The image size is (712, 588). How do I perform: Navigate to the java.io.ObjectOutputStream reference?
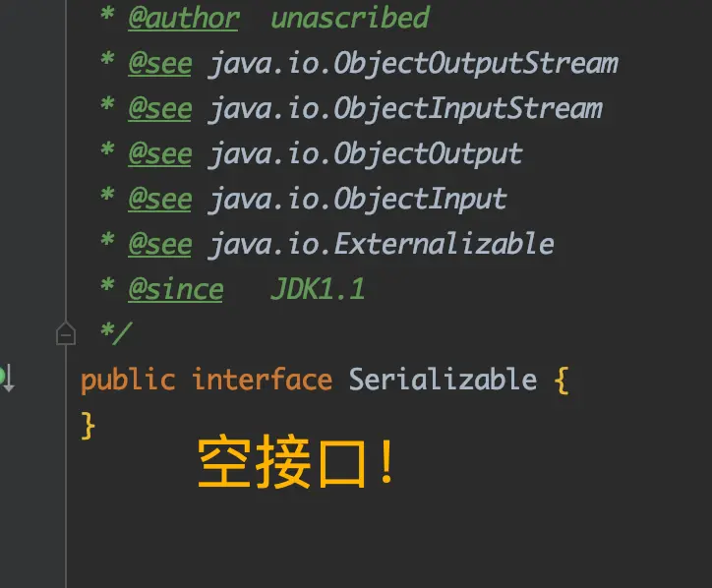(x=413, y=64)
